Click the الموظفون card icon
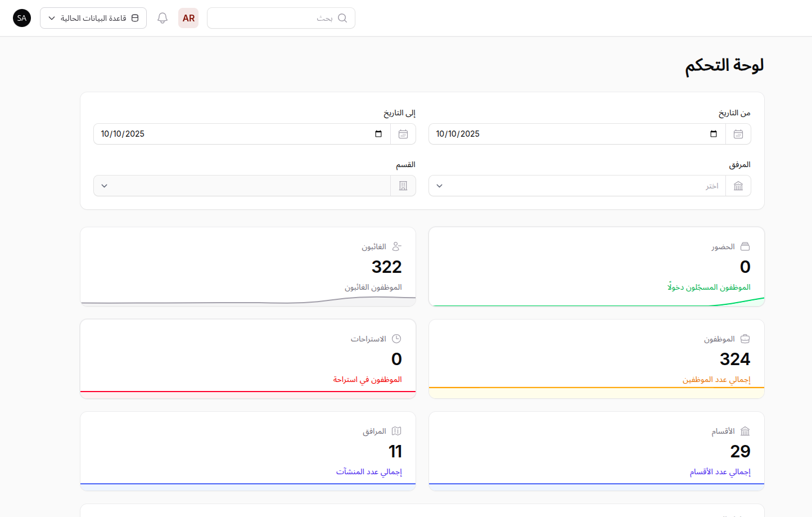The width and height of the screenshot is (812, 517). pyautogui.click(x=745, y=339)
